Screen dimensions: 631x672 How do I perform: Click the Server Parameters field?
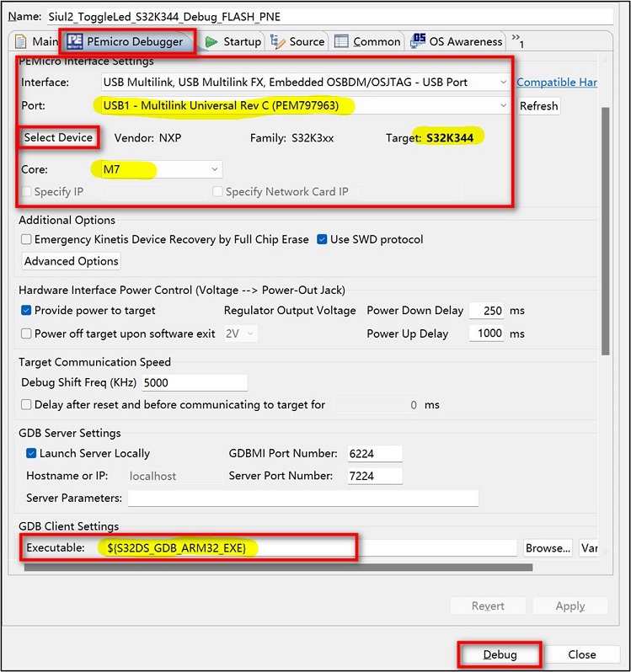click(303, 498)
